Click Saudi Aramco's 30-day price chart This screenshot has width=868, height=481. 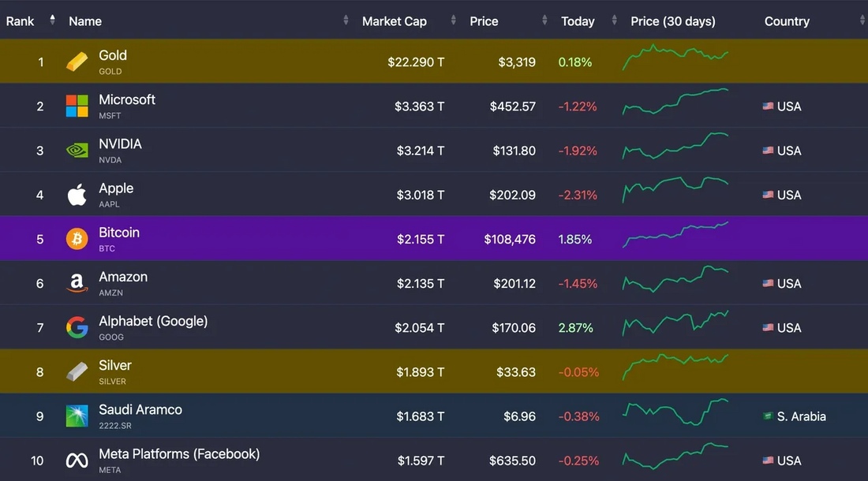click(675, 412)
